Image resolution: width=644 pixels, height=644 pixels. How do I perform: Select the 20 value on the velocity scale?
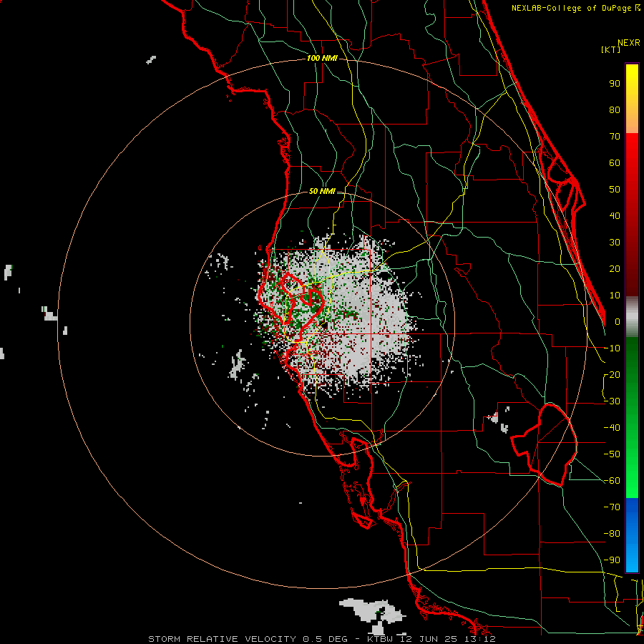615,269
